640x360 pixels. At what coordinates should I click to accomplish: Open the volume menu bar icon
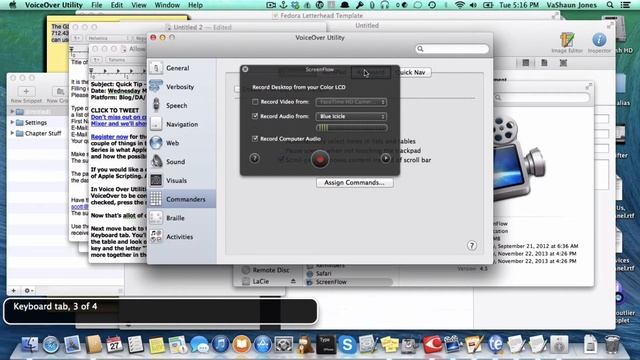coord(473,5)
